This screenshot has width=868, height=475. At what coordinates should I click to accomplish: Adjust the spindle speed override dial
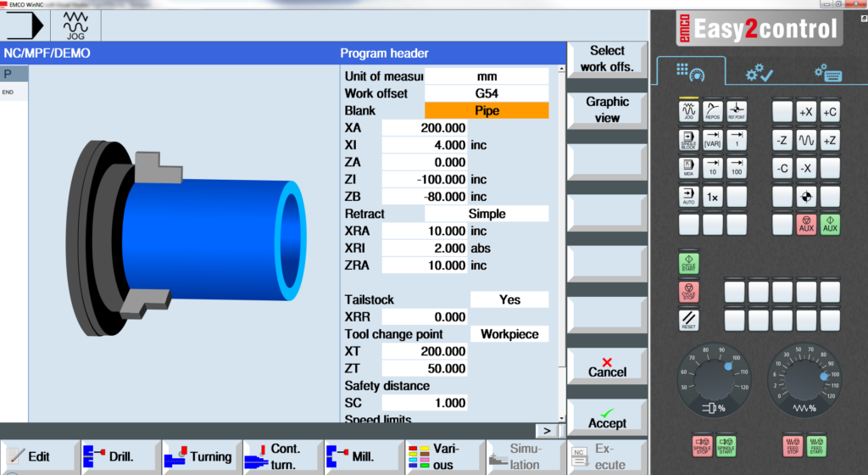(714, 380)
